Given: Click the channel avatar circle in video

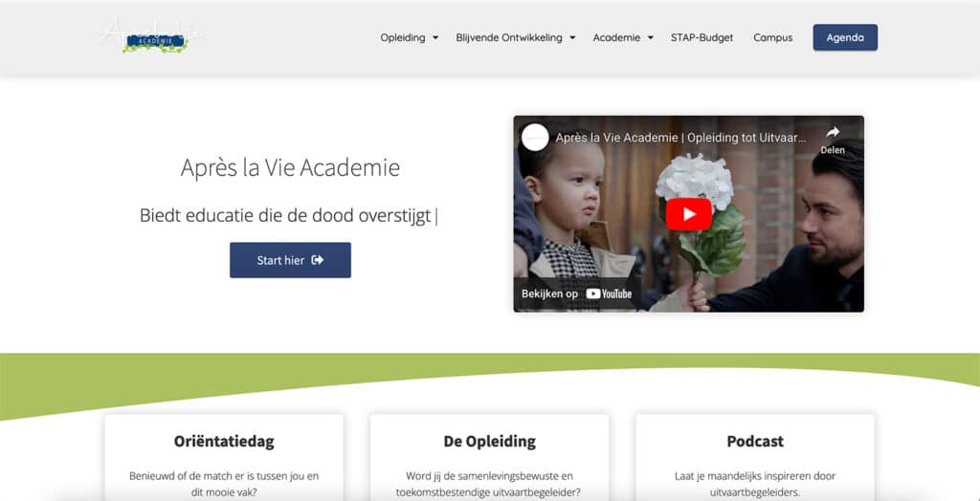Looking at the screenshot, I should 535,138.
